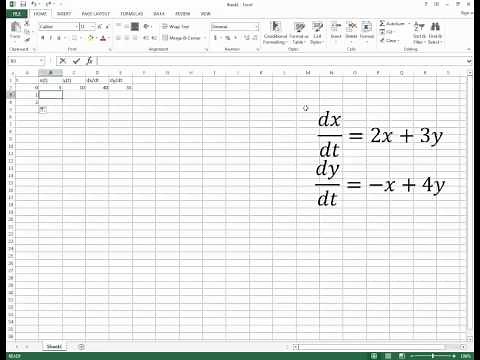Viewport: 480px width, 360px height.
Task: Switch to the FORMULAS tab
Action: tap(132, 14)
